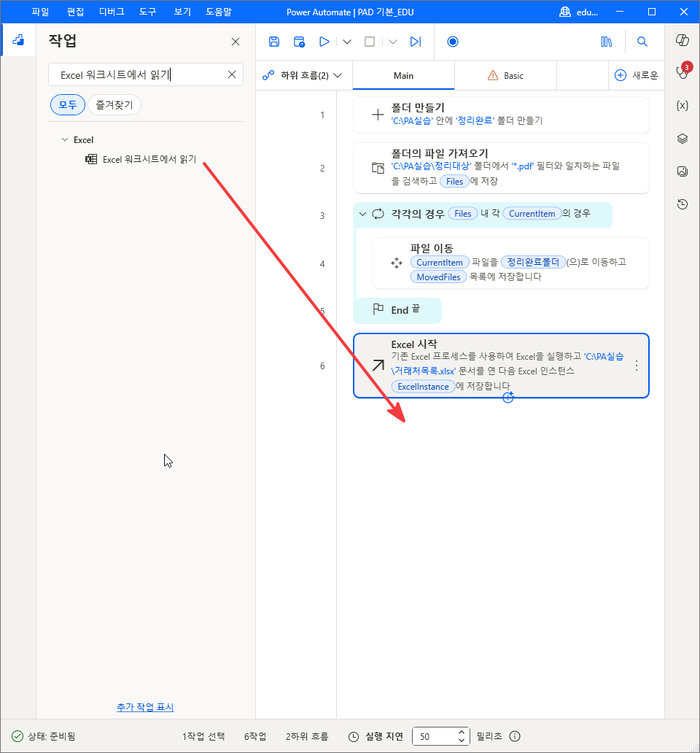Open more options on Excel 시작 action
This screenshot has width=700, height=753.
636,366
